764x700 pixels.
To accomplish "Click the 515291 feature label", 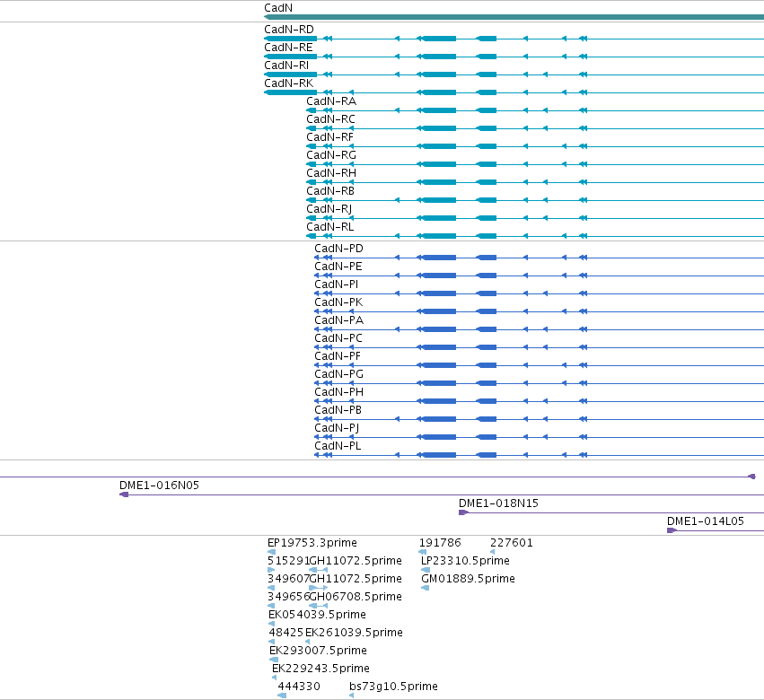I will click(288, 561).
